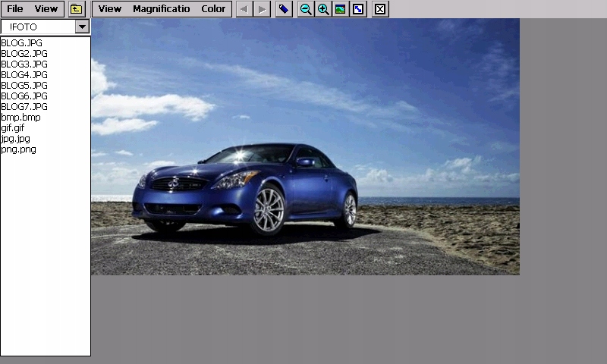Viewport: 607px width, 364px height.
Task: Click the landscape picture icon
Action: (340, 9)
